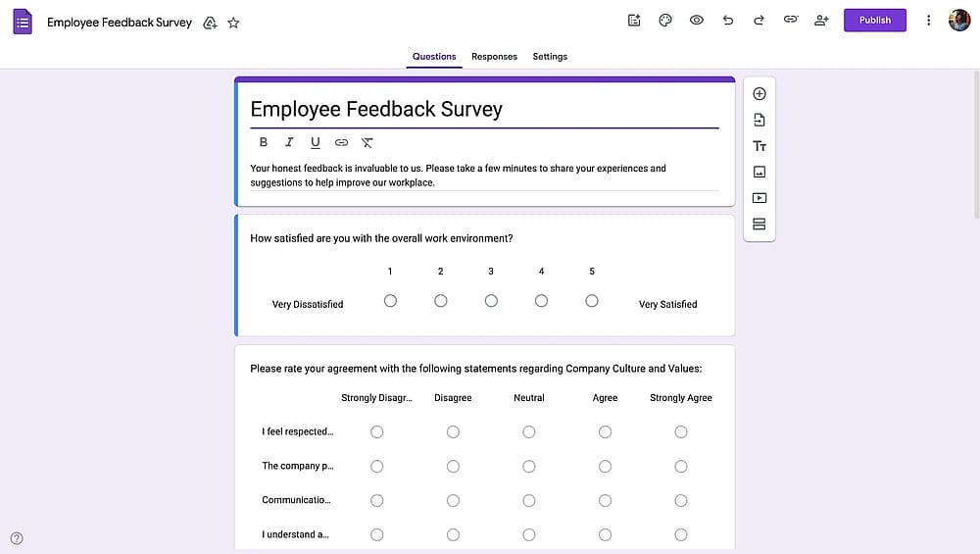Screen dimensions: 980x554
Task: Add image using the sidebar image icon
Action: (759, 172)
